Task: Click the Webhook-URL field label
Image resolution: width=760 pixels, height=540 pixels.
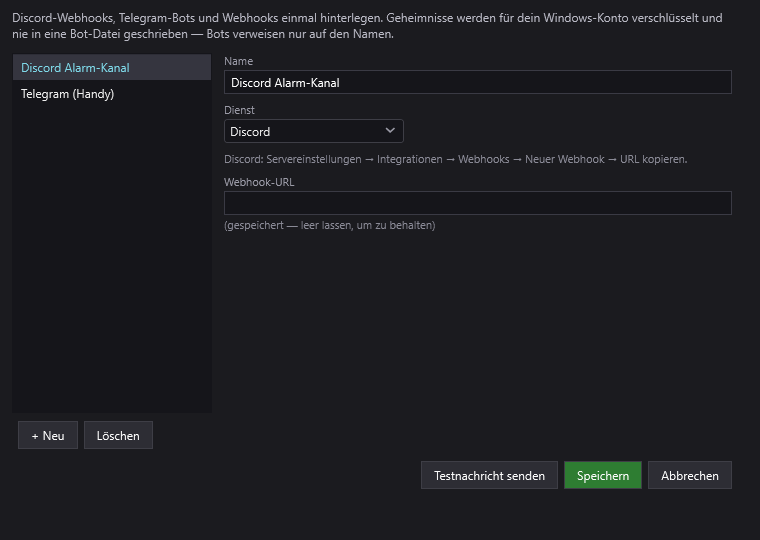Action: point(259,182)
